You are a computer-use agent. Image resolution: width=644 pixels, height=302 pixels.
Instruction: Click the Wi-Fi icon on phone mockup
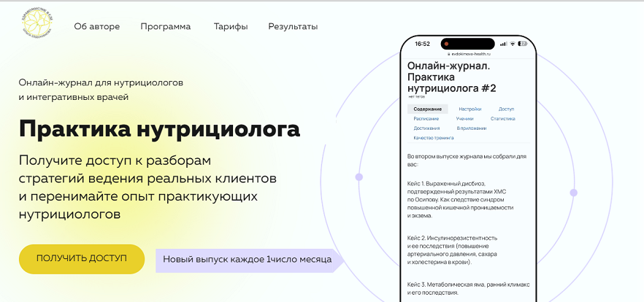(513, 44)
